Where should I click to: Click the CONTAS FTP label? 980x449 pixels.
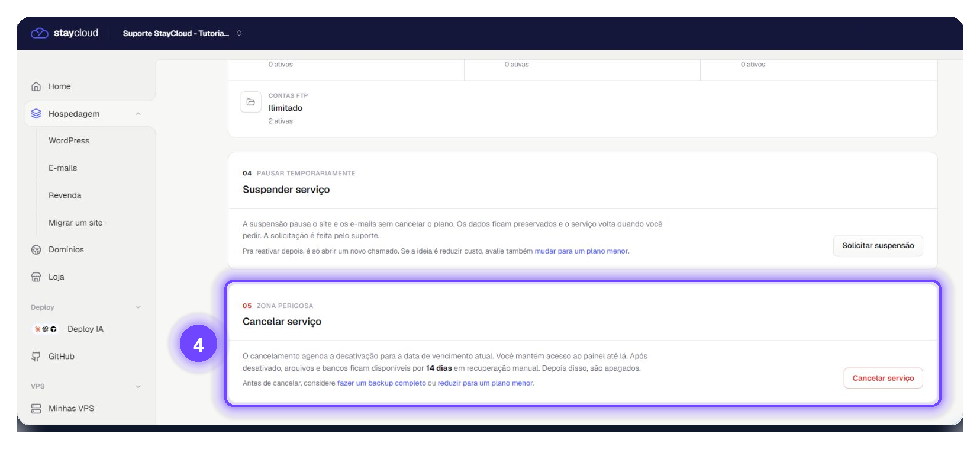(288, 95)
